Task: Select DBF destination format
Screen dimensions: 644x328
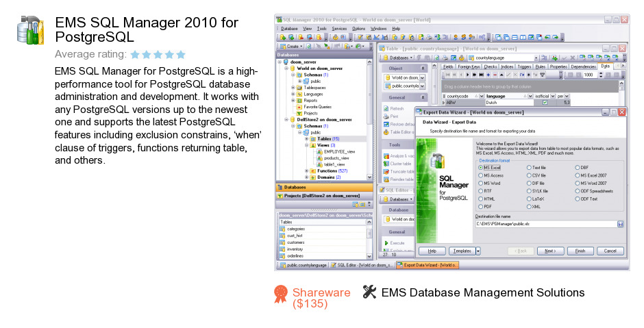Action: point(582,168)
